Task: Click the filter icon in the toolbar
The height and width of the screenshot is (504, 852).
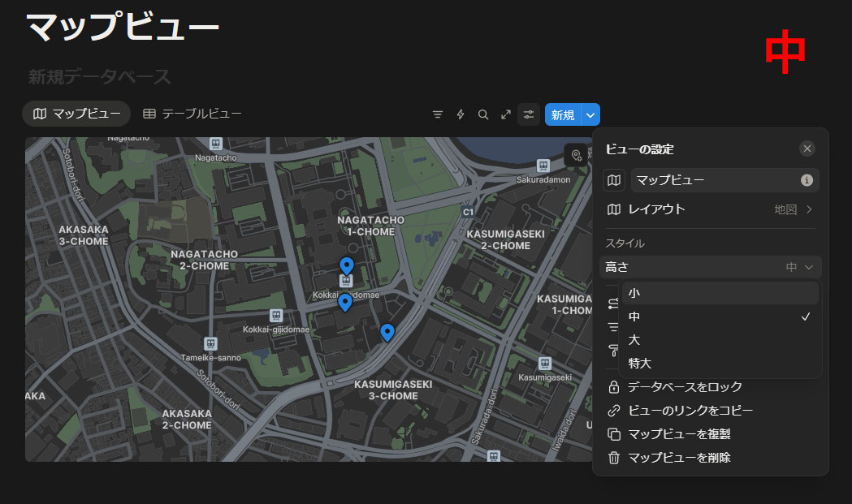Action: pyautogui.click(x=438, y=114)
